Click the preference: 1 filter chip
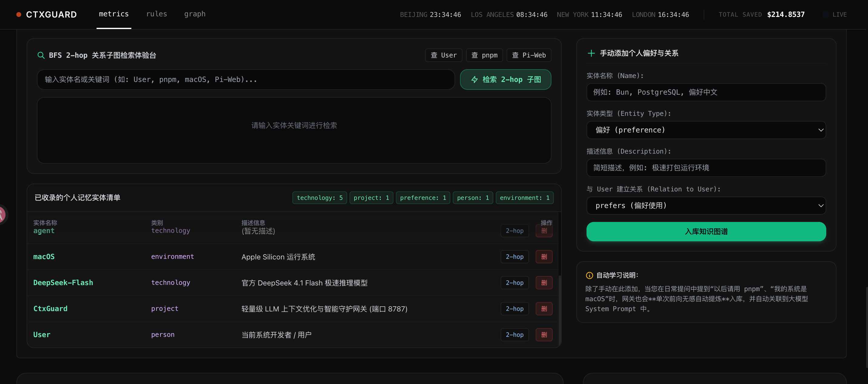The height and width of the screenshot is (384, 868). point(423,198)
